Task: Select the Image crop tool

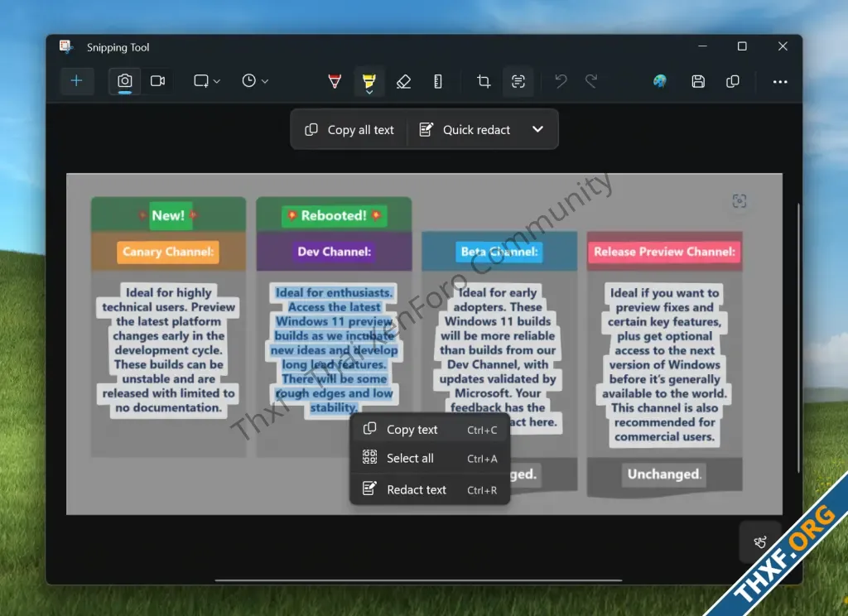Action: pyautogui.click(x=484, y=82)
